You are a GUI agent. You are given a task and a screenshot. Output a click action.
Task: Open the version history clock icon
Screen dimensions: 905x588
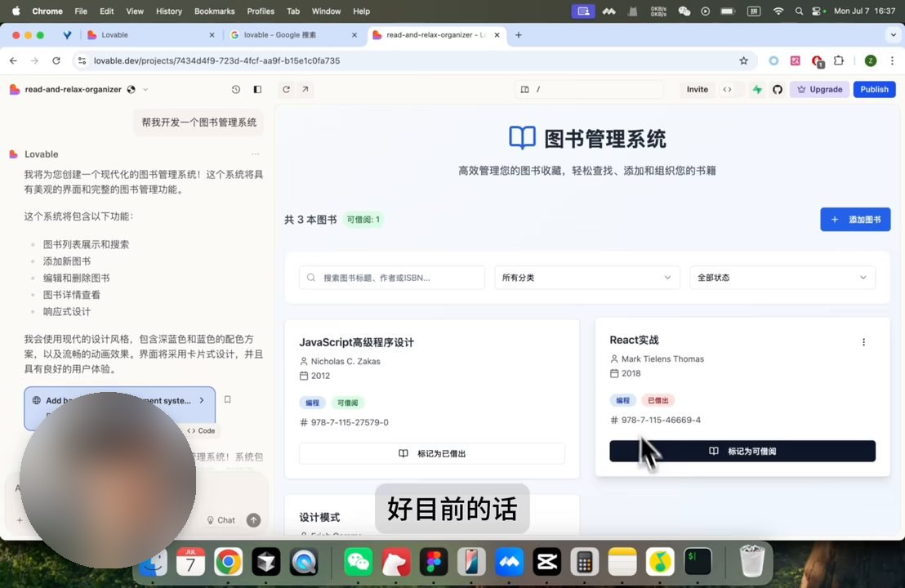click(235, 90)
